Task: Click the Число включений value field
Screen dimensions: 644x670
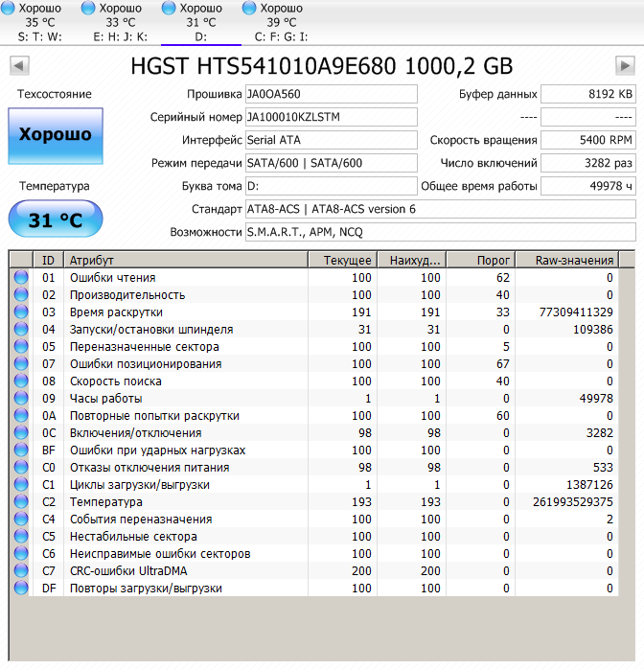Action: 587,163
